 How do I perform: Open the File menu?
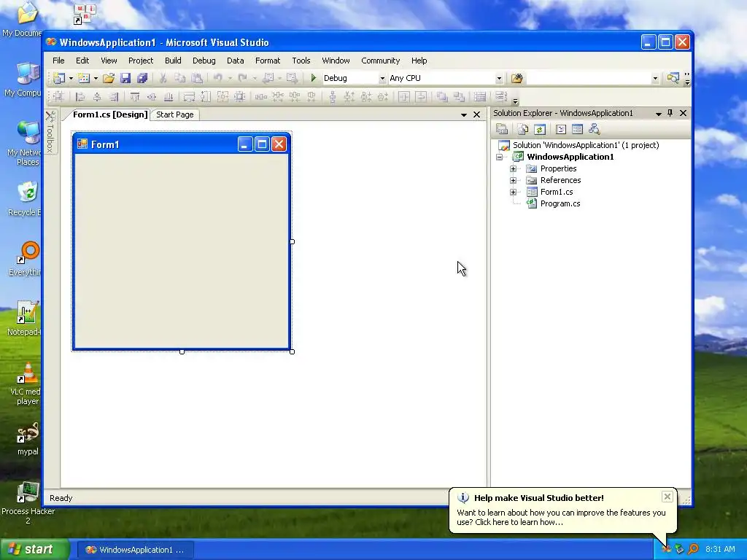point(58,61)
